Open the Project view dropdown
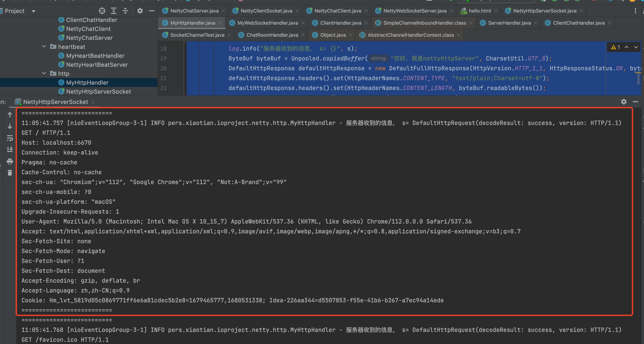 click(x=34, y=11)
